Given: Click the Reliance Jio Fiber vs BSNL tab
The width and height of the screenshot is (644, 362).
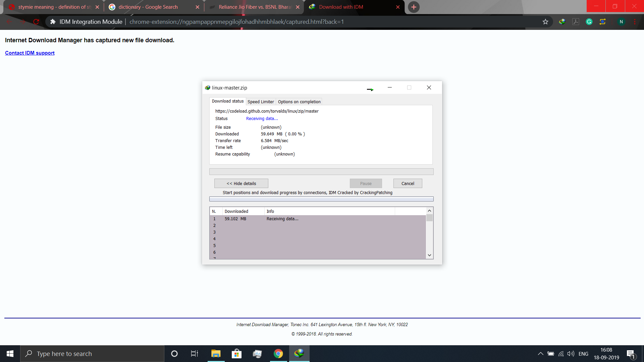Looking at the screenshot, I should (x=255, y=7).
